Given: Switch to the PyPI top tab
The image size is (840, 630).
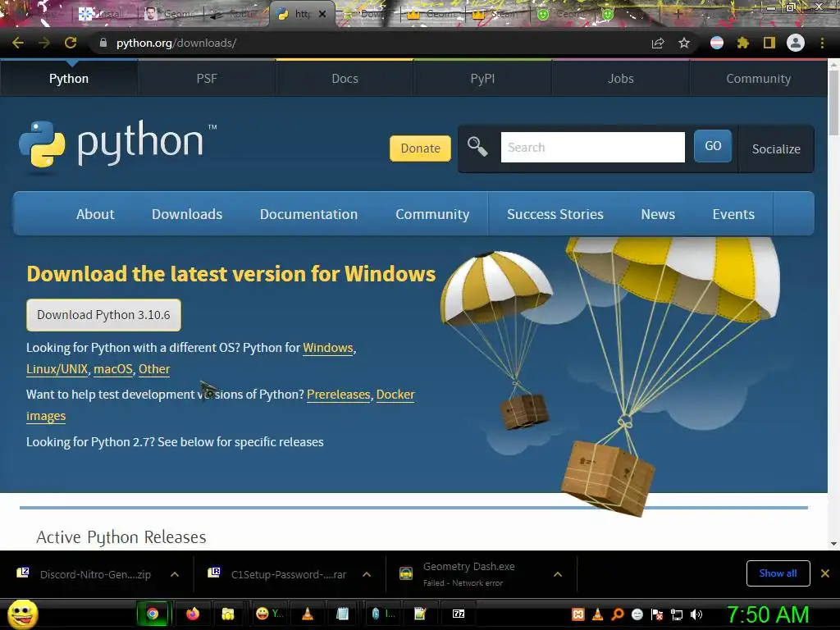Looking at the screenshot, I should [482, 78].
